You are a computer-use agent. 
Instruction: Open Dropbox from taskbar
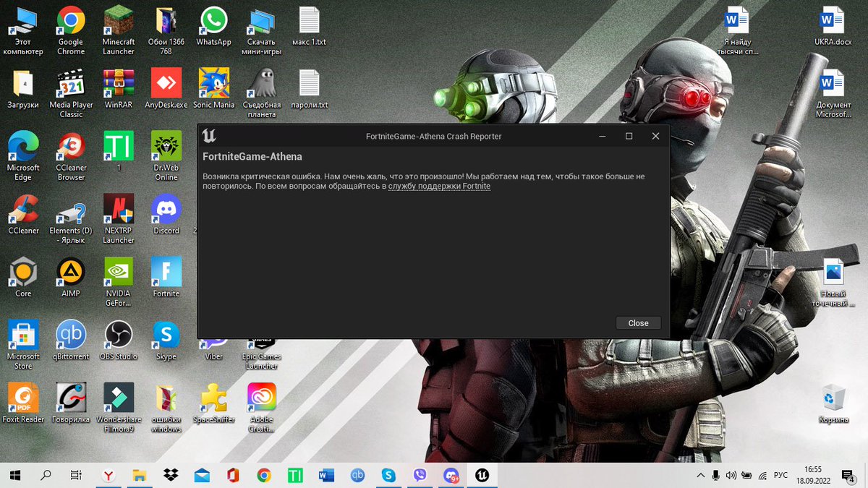pyautogui.click(x=171, y=475)
